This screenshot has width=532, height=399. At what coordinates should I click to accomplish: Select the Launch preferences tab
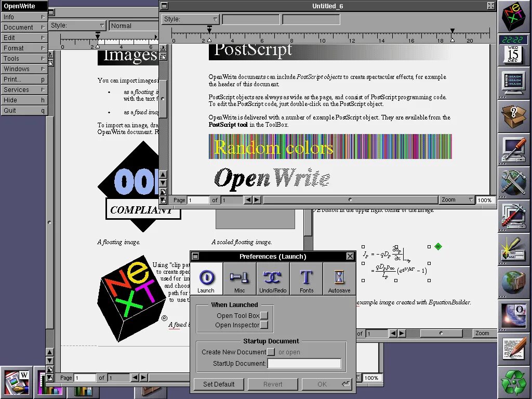(x=206, y=279)
